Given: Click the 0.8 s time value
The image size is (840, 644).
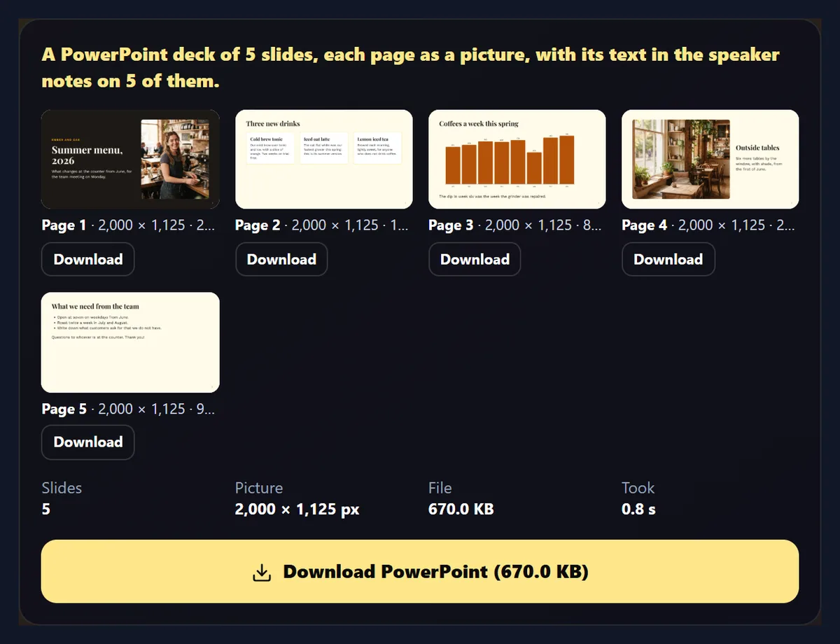Looking at the screenshot, I should [639, 509].
